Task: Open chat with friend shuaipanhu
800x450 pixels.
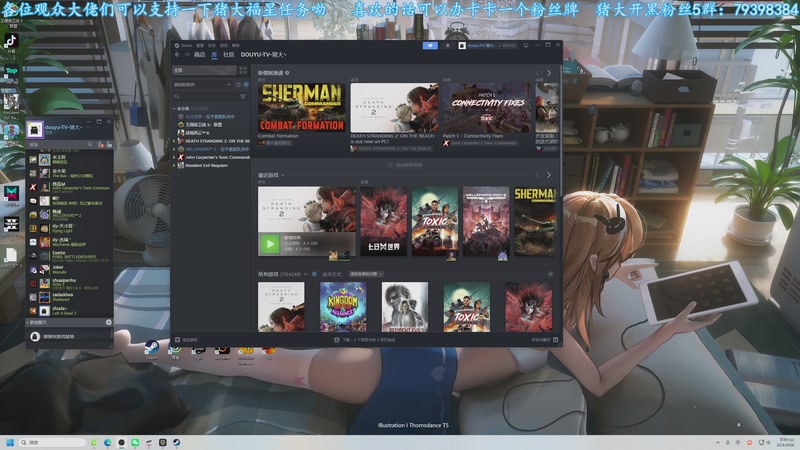Action: click(x=69, y=283)
